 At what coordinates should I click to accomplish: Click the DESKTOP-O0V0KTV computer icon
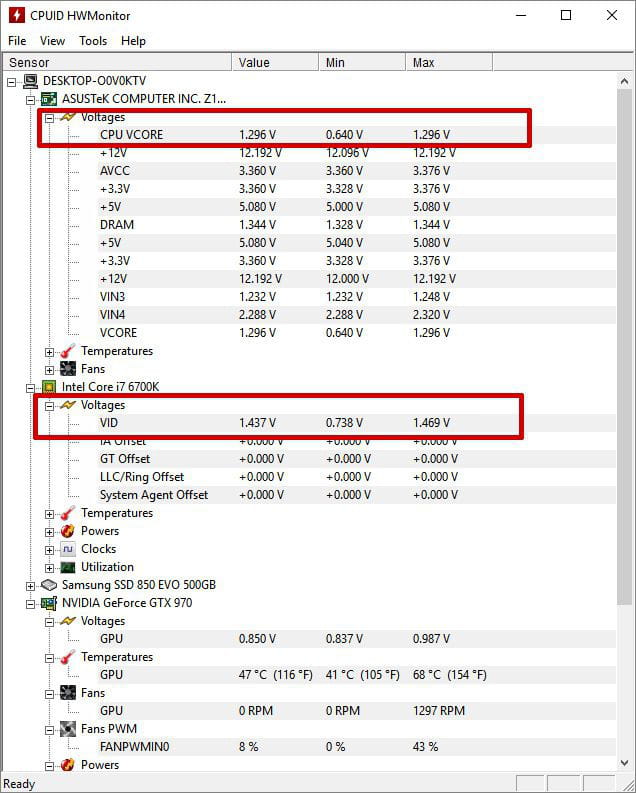tap(31, 81)
